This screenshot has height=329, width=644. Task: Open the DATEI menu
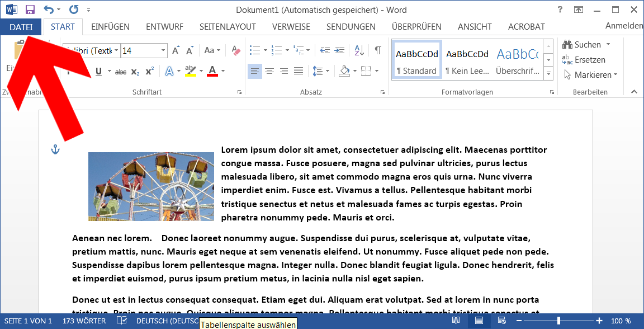point(21,27)
